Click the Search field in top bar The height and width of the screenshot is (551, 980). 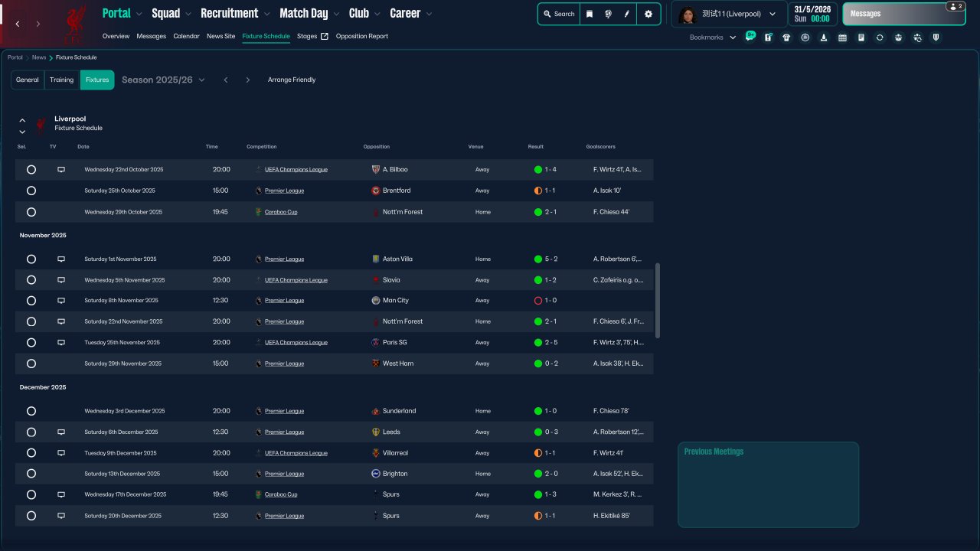(x=559, y=14)
